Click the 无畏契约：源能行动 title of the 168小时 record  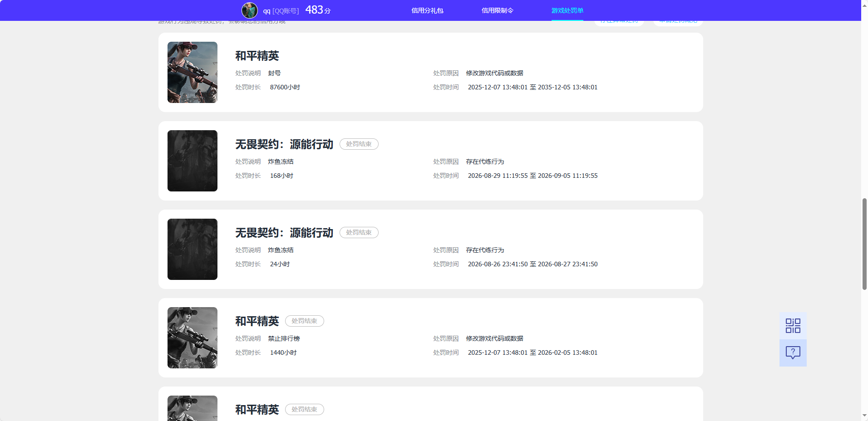click(284, 144)
